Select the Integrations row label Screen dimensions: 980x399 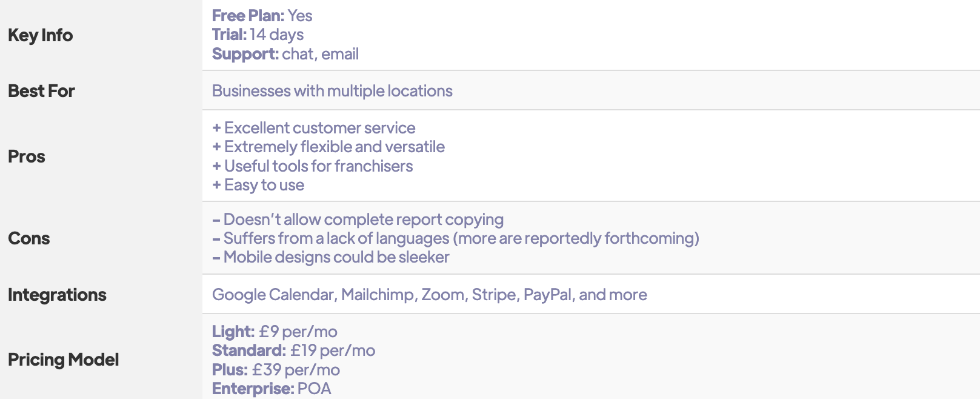pos(57,295)
